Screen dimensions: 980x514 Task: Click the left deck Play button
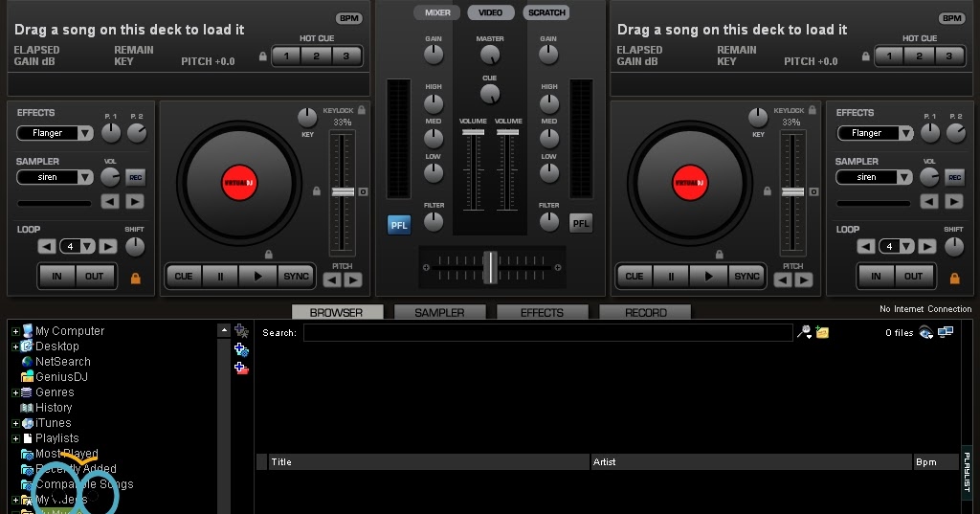258,276
